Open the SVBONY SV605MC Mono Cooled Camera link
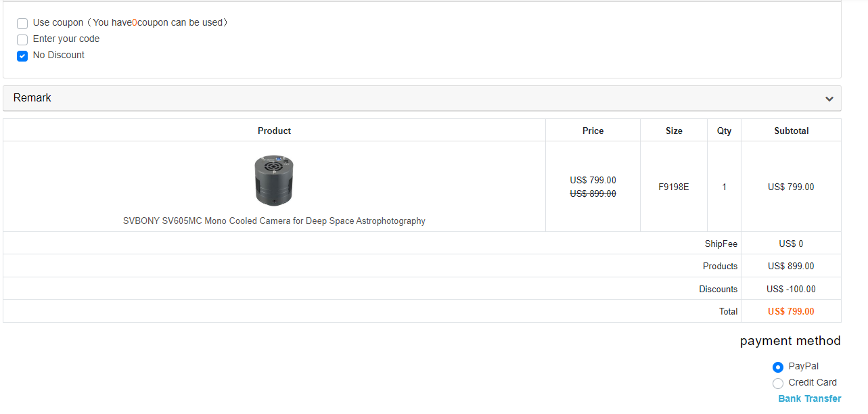This screenshot has width=868, height=414. pos(274,221)
